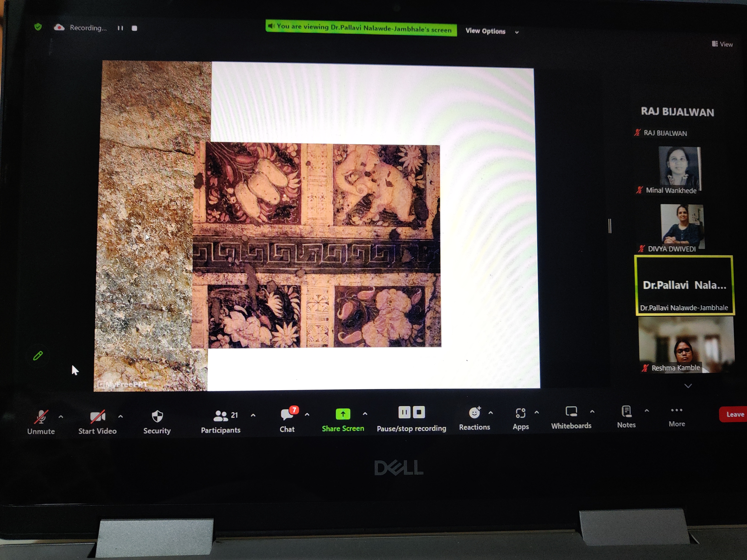Expand the arrow next to Participants
The height and width of the screenshot is (560, 747).
(x=253, y=416)
